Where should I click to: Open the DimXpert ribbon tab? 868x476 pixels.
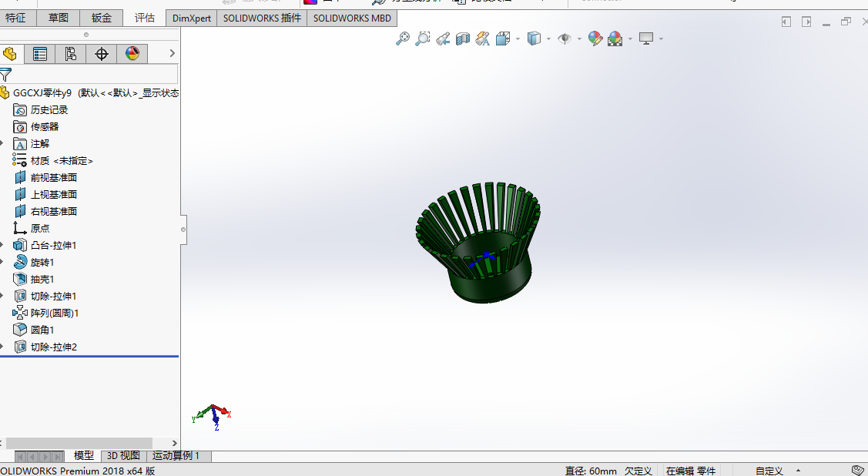pyautogui.click(x=192, y=18)
